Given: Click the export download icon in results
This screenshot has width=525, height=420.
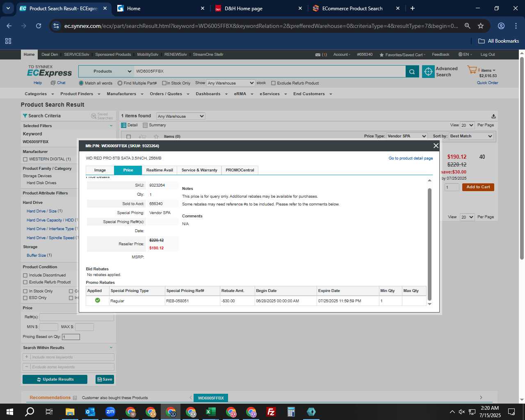Looking at the screenshot, I should coord(493,116).
